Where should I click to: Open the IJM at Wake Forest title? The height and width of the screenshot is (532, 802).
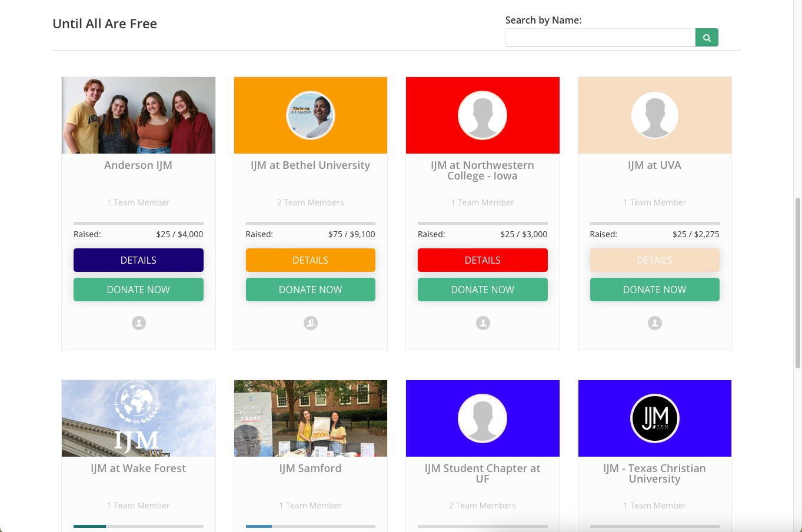tap(138, 468)
